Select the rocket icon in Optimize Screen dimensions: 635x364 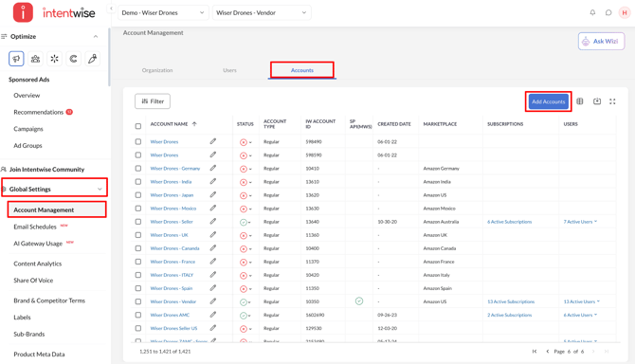coord(92,59)
